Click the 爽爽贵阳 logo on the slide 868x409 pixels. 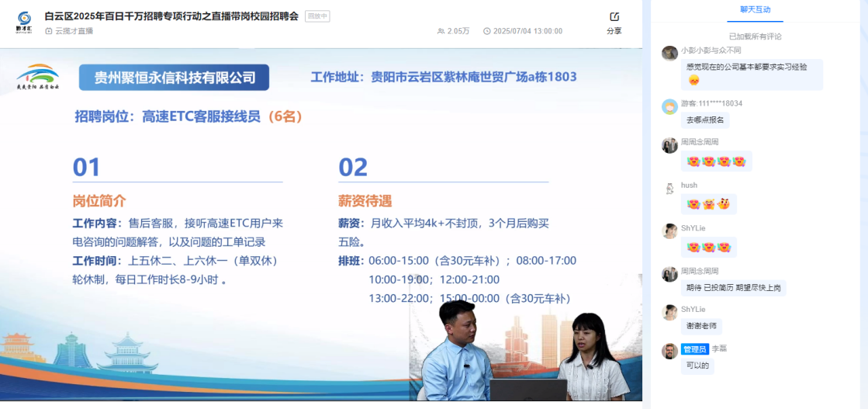point(38,77)
